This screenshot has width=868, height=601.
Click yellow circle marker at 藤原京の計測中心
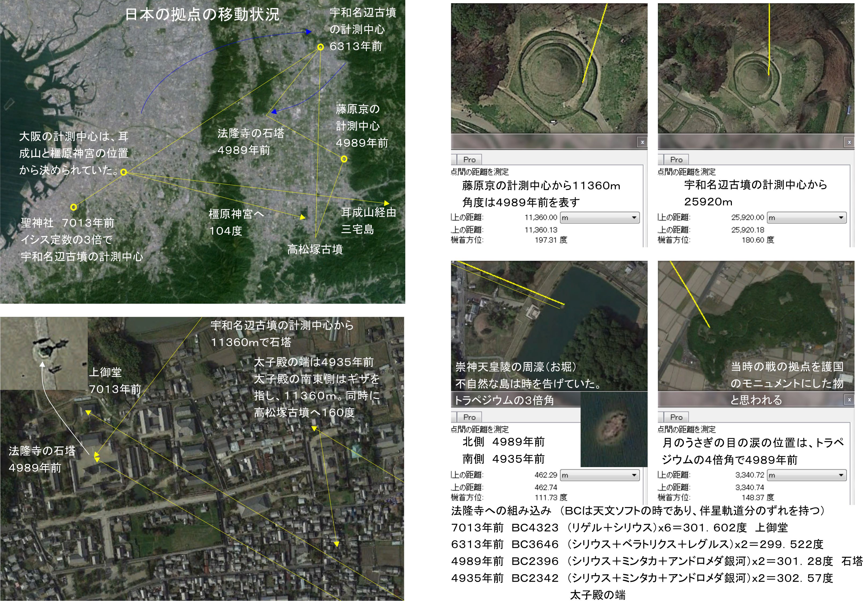click(344, 159)
